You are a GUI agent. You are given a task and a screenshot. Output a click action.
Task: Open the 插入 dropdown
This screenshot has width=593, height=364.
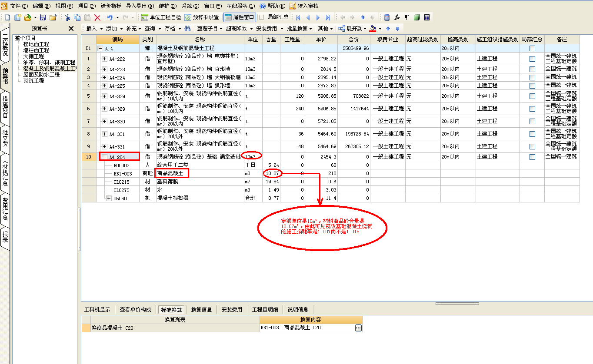coord(94,29)
